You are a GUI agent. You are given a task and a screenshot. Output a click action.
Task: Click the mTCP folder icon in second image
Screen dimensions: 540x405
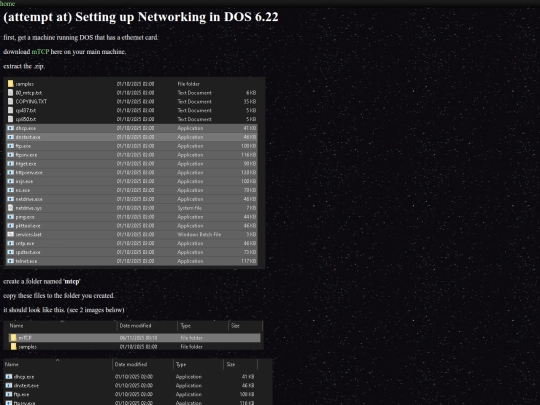[x=13, y=338]
